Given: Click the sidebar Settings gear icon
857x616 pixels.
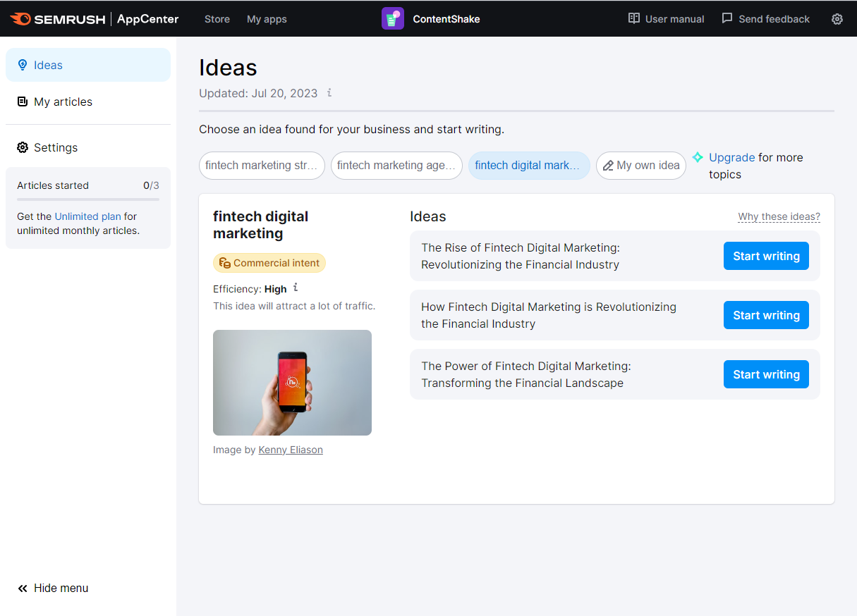Looking at the screenshot, I should click(x=23, y=147).
